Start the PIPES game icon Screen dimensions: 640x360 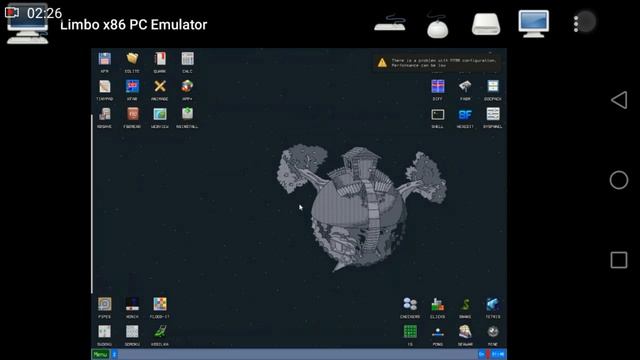[x=104, y=304]
